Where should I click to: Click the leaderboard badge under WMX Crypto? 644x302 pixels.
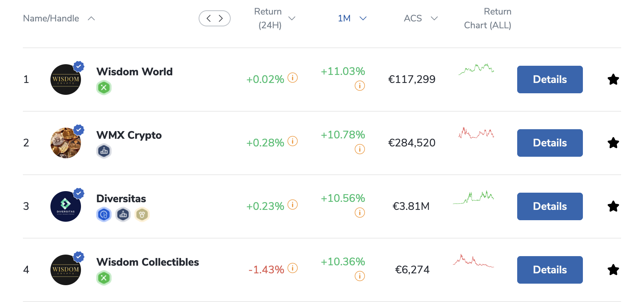click(104, 151)
